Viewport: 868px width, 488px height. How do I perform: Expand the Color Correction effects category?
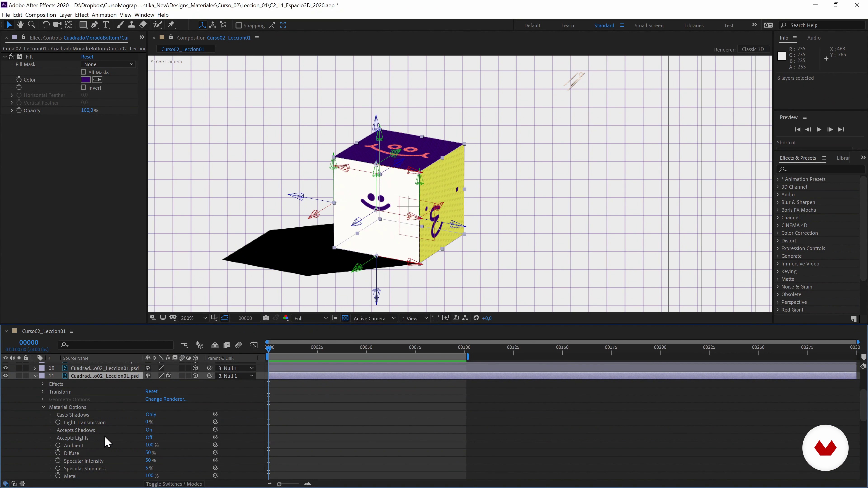point(778,233)
